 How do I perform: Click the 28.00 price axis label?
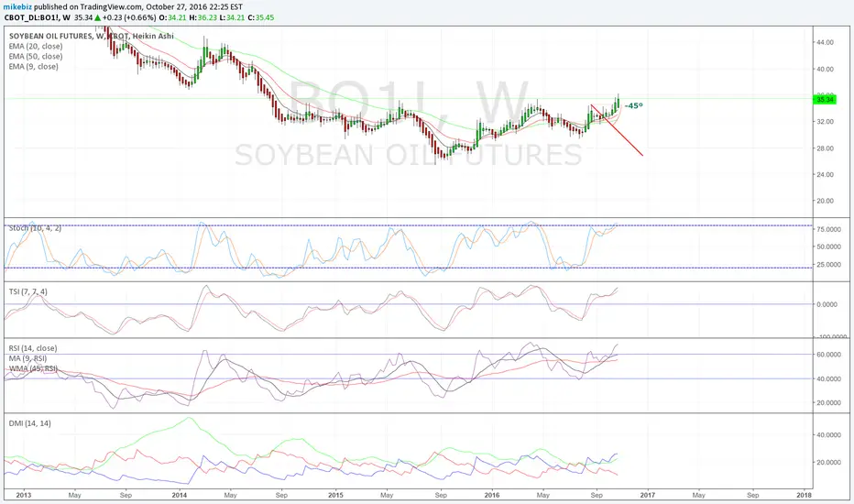coord(825,148)
